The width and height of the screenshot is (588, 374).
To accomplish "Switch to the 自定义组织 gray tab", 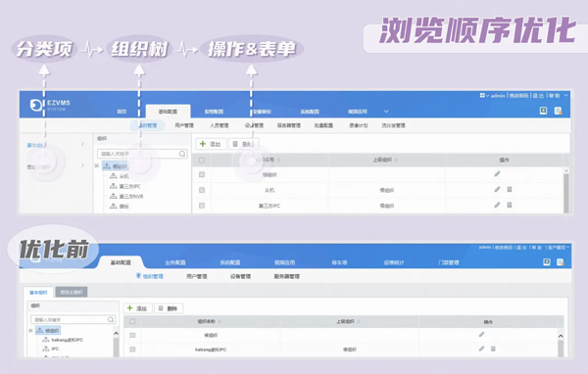I will tap(72, 292).
